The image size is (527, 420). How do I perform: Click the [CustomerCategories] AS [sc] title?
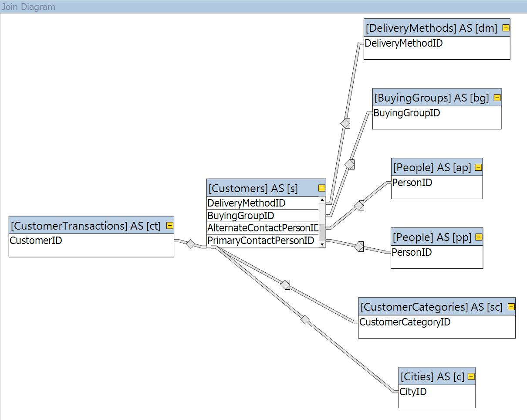(x=432, y=307)
